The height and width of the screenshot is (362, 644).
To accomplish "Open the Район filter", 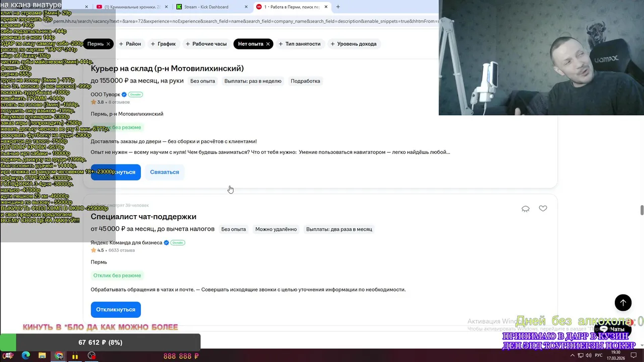I will click(130, 44).
